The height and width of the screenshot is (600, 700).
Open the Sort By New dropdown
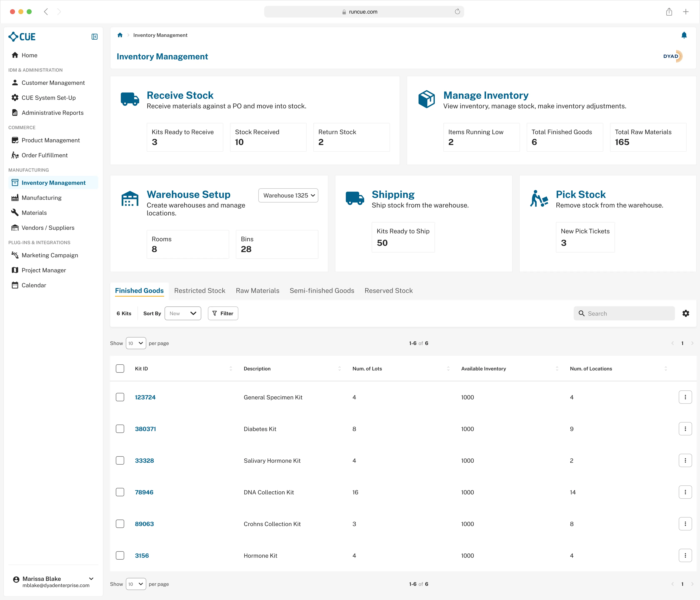pos(183,313)
